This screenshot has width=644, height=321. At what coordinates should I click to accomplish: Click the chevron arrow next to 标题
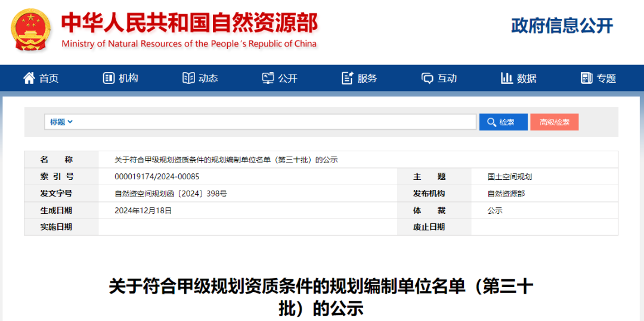(70, 122)
